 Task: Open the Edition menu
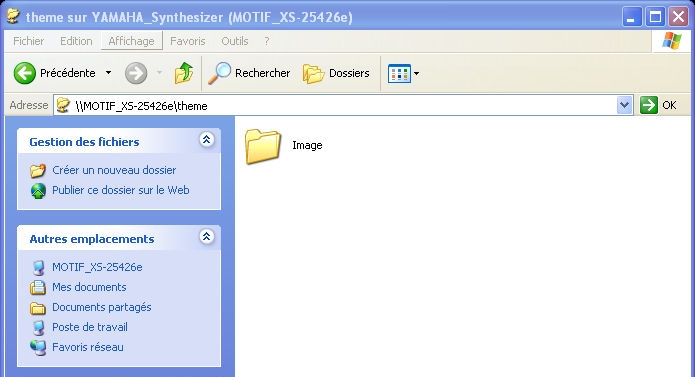(x=76, y=41)
